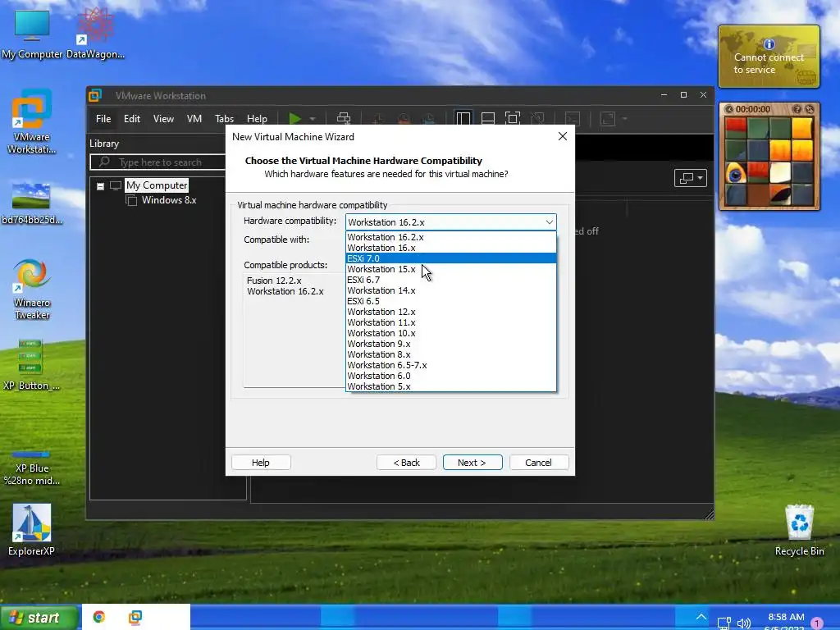840x630 pixels.
Task: Click the Show or hide library icon
Action: 463,118
